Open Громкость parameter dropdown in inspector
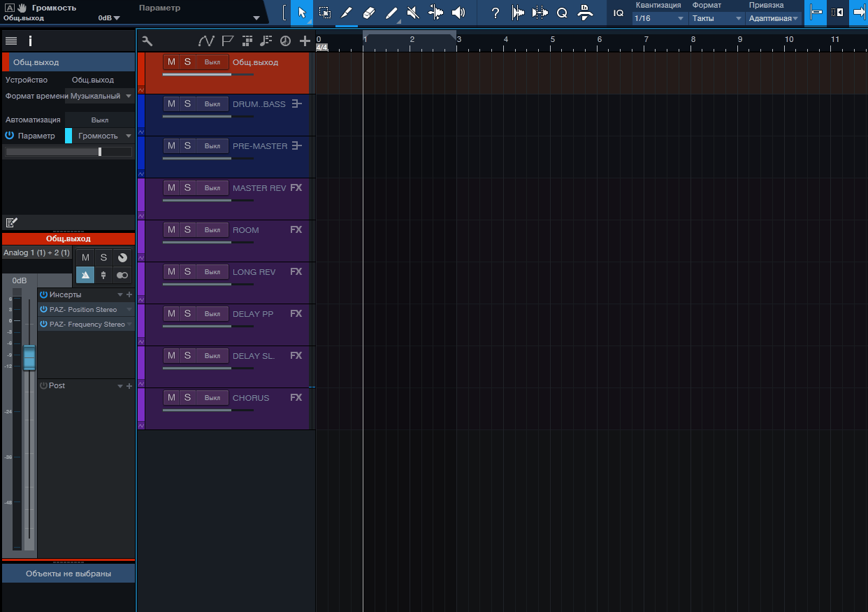 (x=103, y=136)
